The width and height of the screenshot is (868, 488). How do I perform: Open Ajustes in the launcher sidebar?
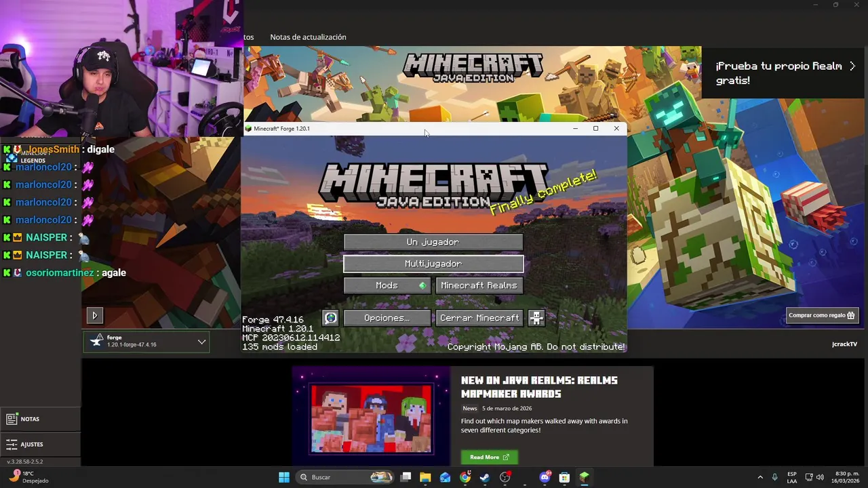point(40,445)
